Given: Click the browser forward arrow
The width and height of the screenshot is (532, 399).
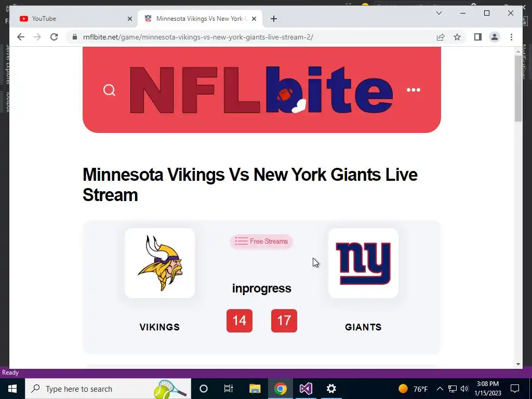Looking at the screenshot, I should 37,37.
